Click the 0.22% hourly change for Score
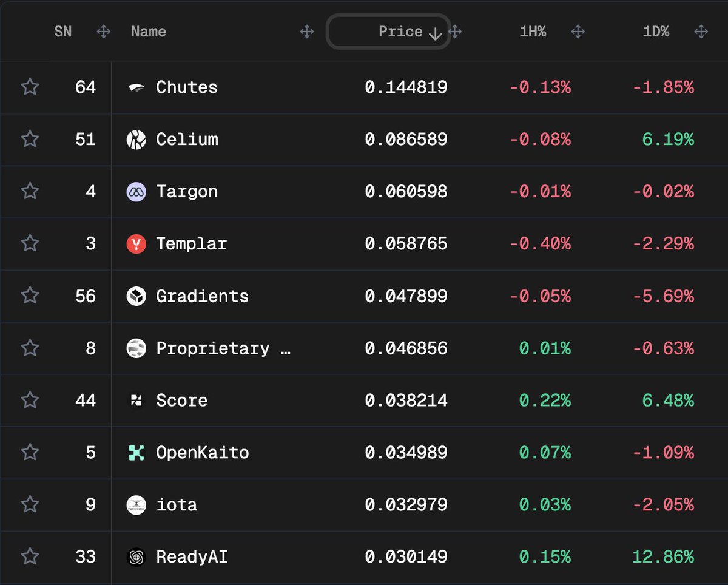 545,401
